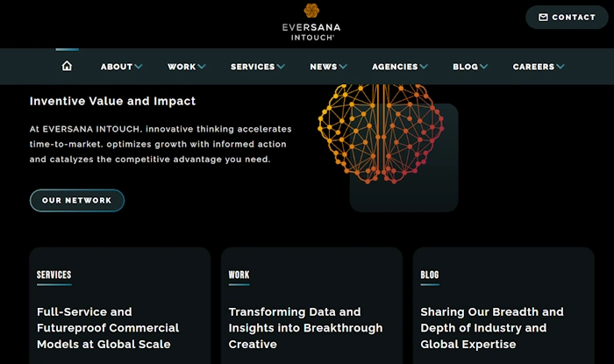Click the envelope icon in Contact button
The width and height of the screenshot is (614, 364).
[543, 18]
